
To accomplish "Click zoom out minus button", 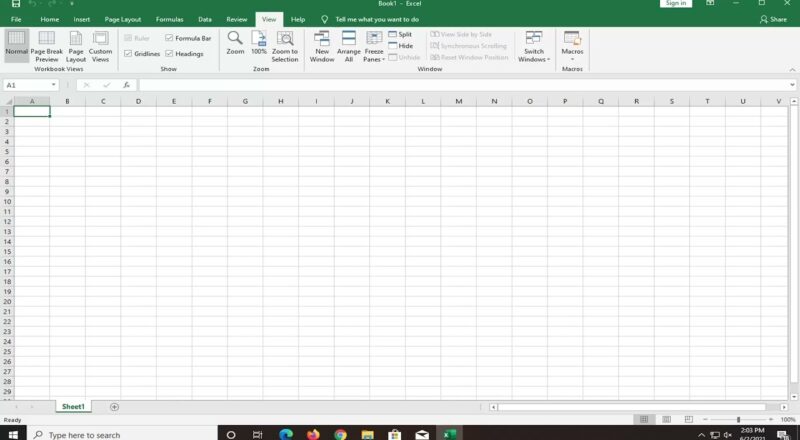I will click(x=705, y=420).
